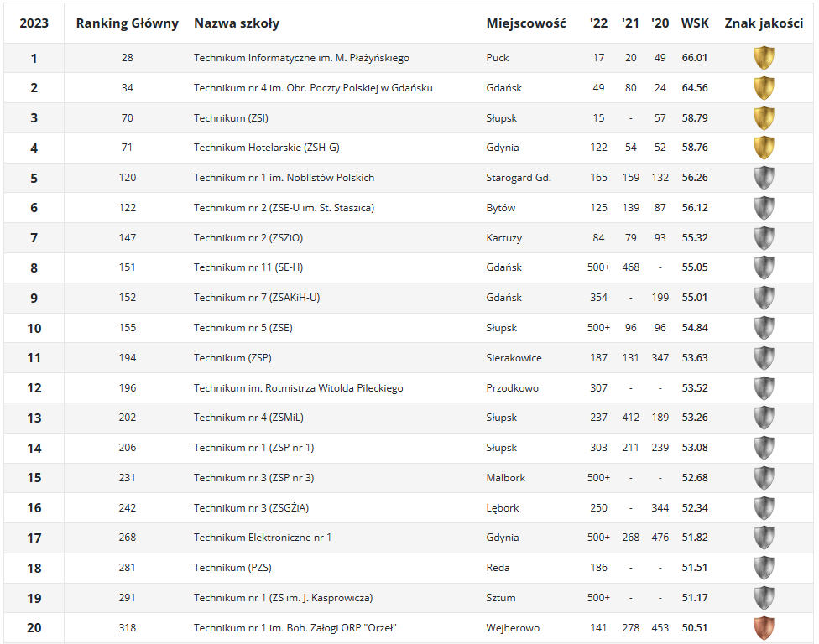Click the silver shield in the Reda row
Screen dimensions: 819x644
click(x=764, y=568)
